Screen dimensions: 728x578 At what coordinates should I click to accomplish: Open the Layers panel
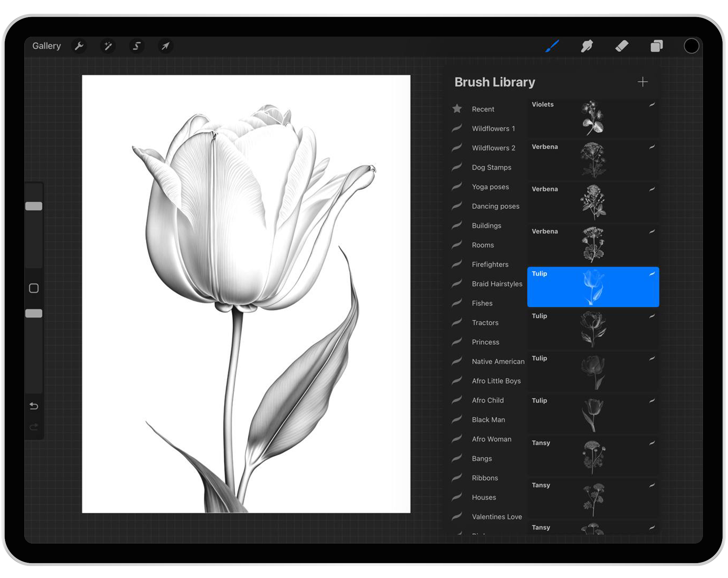click(x=656, y=46)
